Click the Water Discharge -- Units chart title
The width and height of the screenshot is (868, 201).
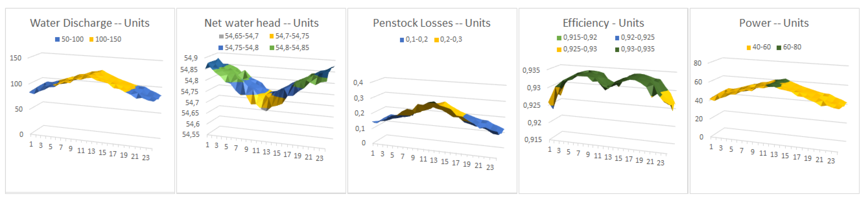[90, 23]
